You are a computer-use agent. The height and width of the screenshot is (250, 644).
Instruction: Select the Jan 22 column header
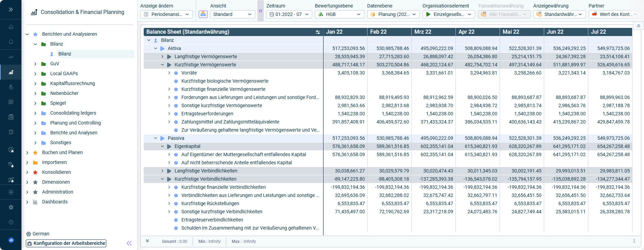(345, 32)
